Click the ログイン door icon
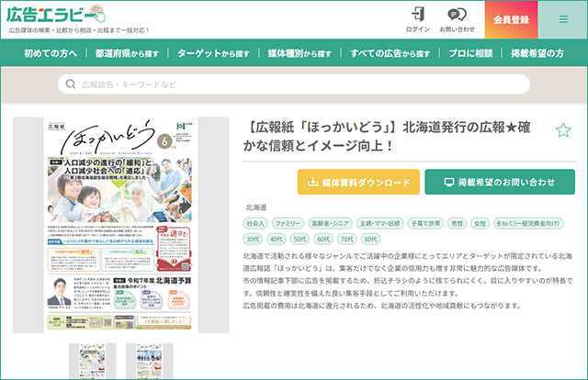588x380 pixels. coord(418,14)
